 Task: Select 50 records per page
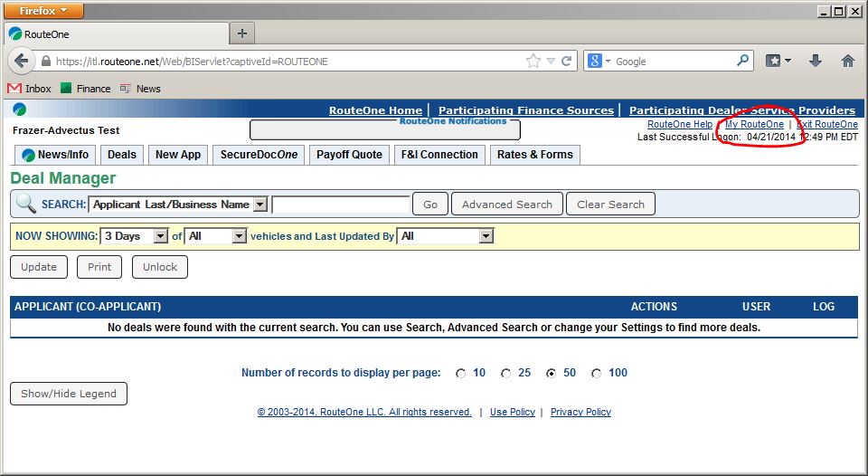click(x=551, y=374)
